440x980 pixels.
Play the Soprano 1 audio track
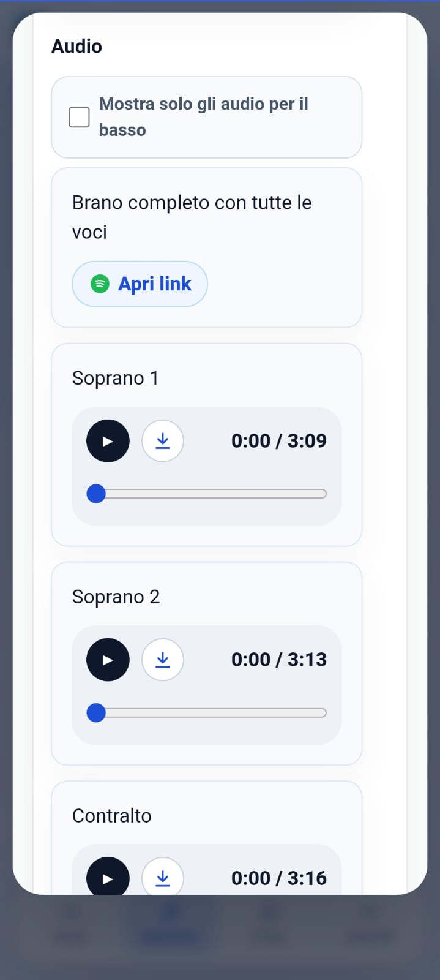pyautogui.click(x=108, y=441)
